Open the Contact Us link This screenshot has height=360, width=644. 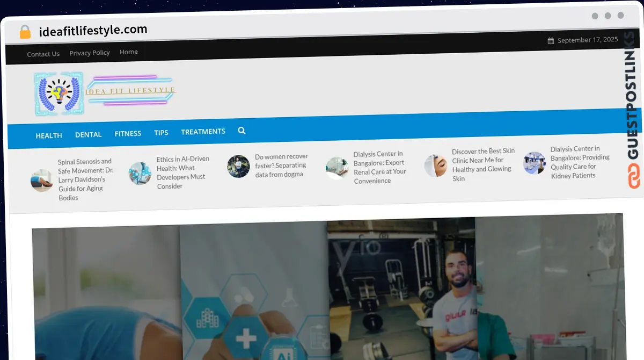[x=43, y=54]
